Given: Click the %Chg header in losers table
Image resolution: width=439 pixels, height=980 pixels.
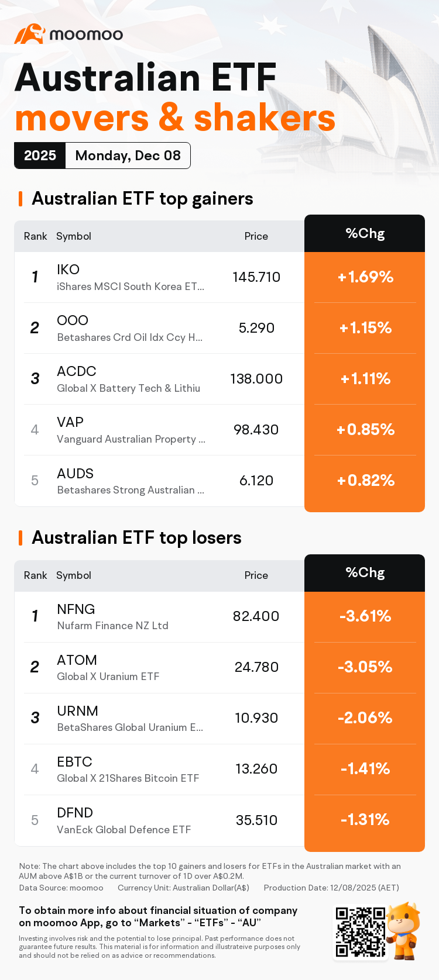Looking at the screenshot, I should point(365,573).
